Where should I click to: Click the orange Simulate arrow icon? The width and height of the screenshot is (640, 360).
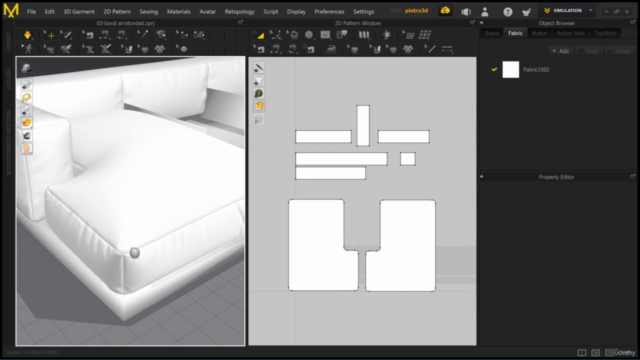click(27, 35)
